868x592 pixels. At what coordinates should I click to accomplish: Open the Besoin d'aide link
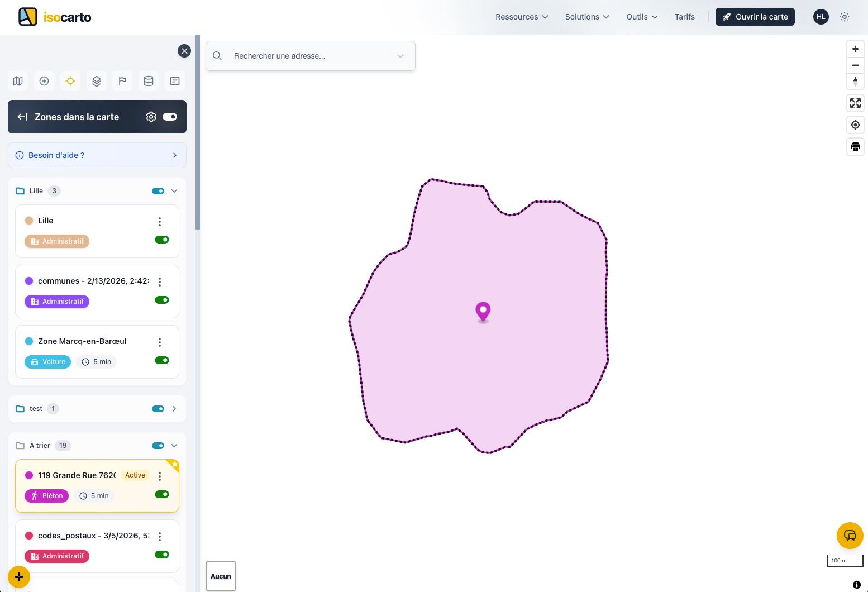(97, 155)
